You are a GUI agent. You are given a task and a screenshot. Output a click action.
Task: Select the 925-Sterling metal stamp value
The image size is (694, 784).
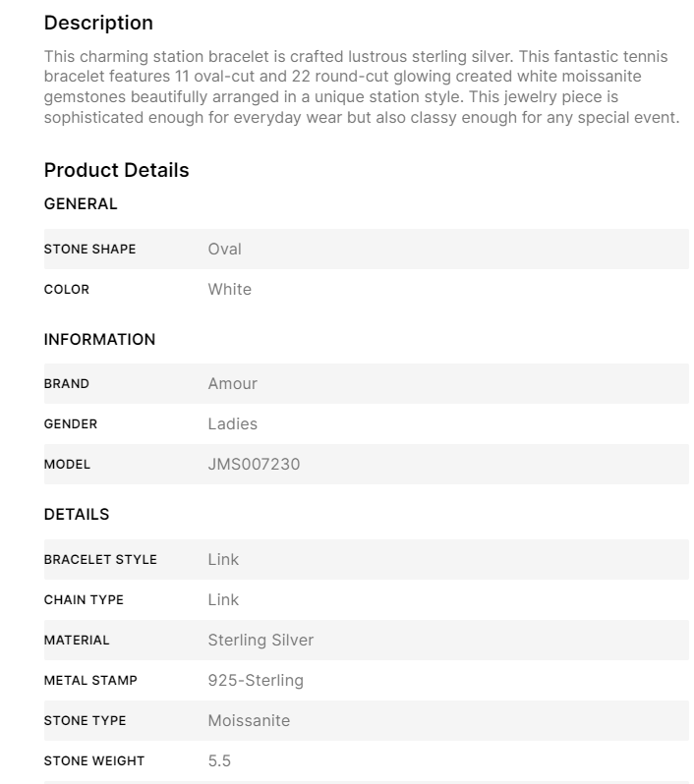click(x=256, y=681)
